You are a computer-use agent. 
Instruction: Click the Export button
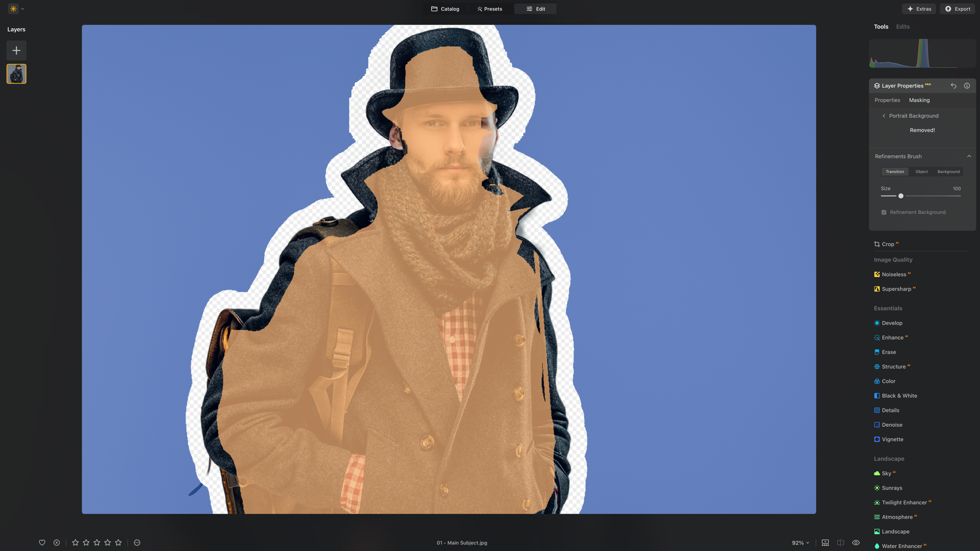tap(958, 9)
